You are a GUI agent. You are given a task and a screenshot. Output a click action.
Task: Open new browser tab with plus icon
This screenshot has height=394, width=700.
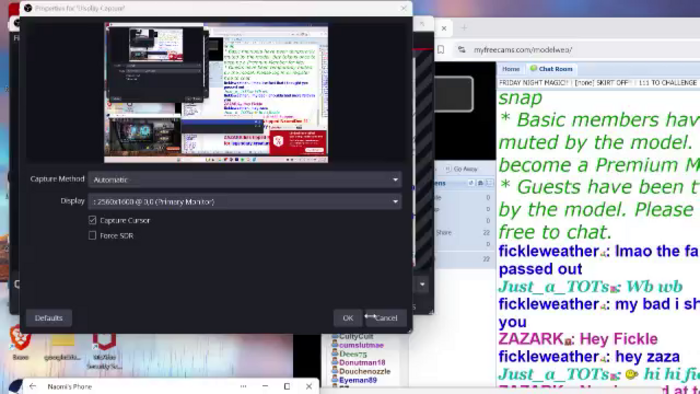pyautogui.click(x=464, y=28)
